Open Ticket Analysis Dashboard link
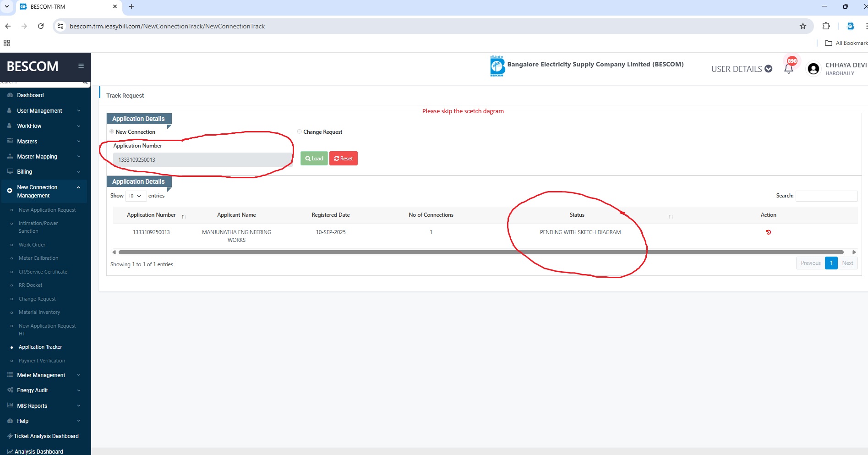 tap(46, 436)
